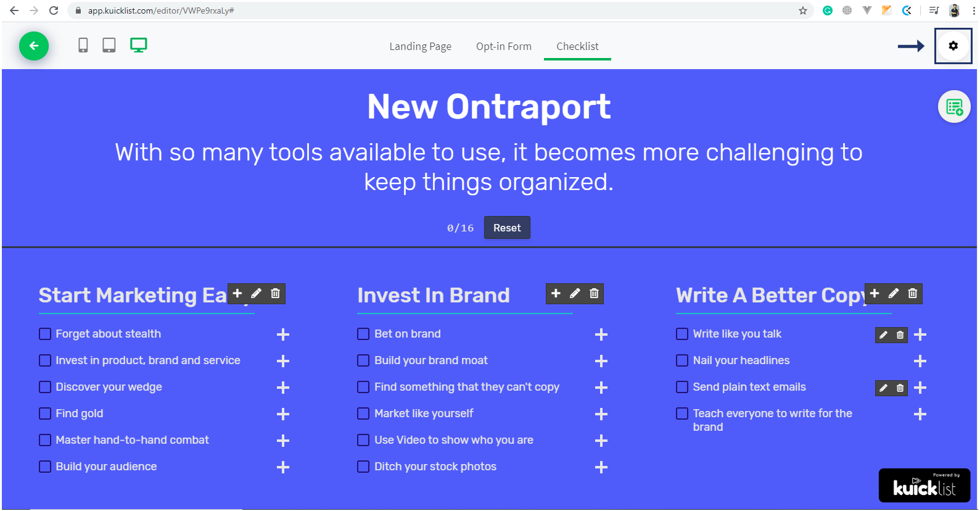Click plus next to 'Build your audience'
This screenshot has width=980, height=511.
(283, 467)
